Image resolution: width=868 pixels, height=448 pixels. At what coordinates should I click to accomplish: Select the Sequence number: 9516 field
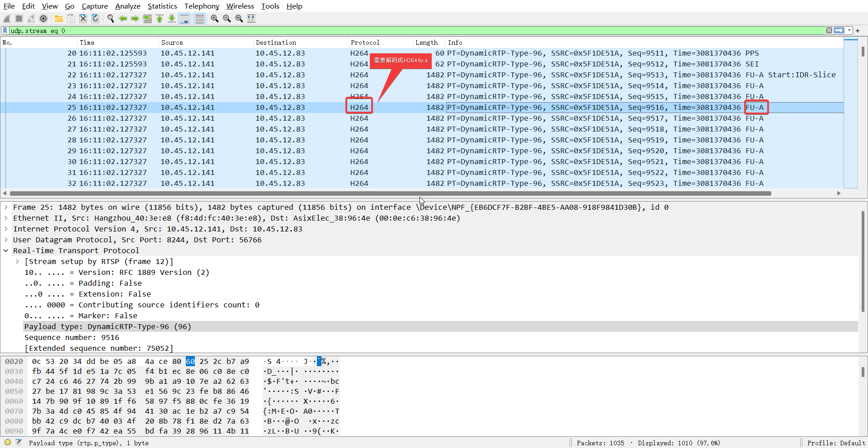pyautogui.click(x=441, y=337)
